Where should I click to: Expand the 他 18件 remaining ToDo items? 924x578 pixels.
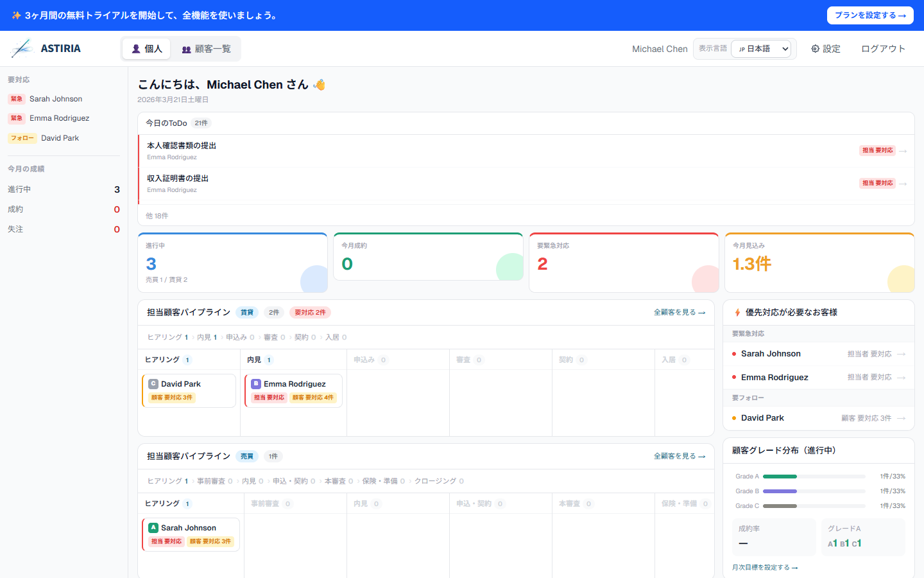(x=157, y=216)
